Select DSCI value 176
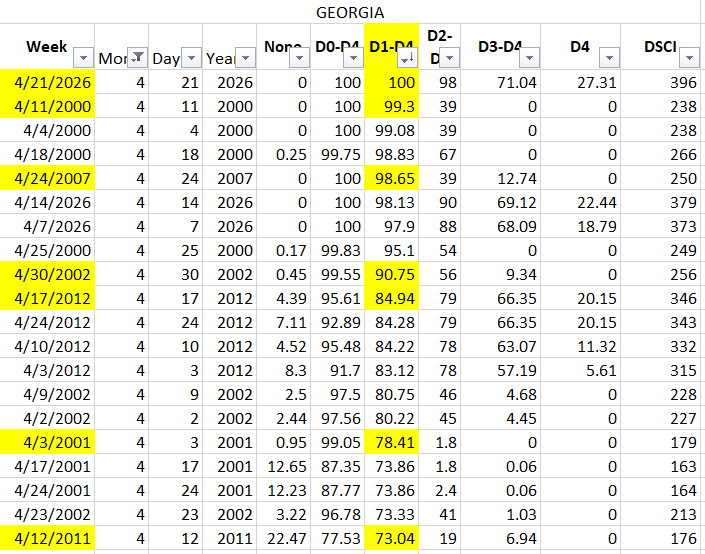The width and height of the screenshot is (705, 554). 661,538
